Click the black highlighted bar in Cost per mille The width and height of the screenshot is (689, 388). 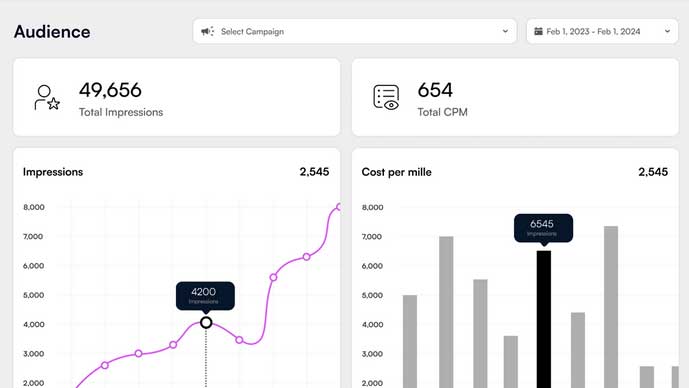point(544,319)
